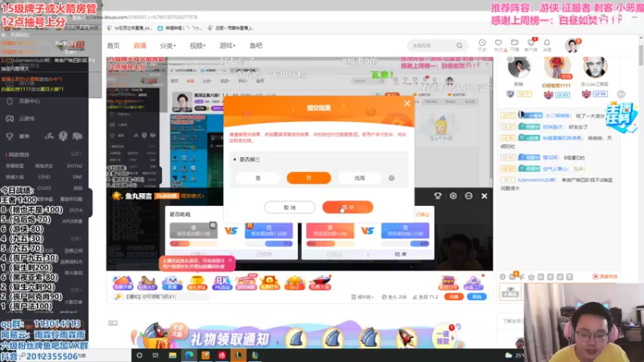The width and height of the screenshot is (644, 362).
Task: Click the grey minus collapse button near fan ranking
Action: pos(621,94)
